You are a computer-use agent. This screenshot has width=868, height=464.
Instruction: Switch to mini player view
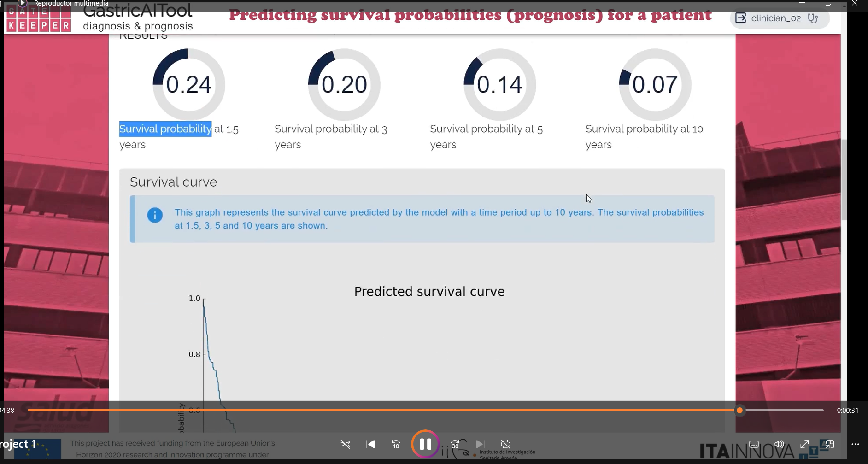pos(830,444)
